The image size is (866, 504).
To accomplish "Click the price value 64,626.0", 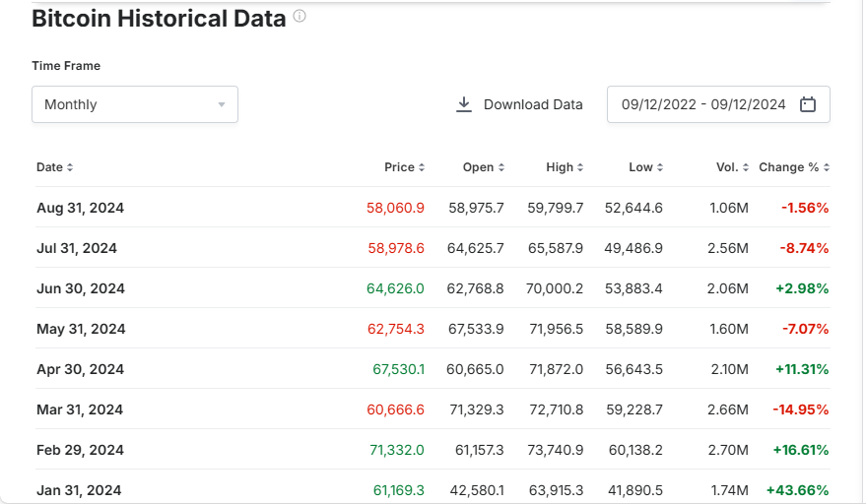I will point(395,288).
